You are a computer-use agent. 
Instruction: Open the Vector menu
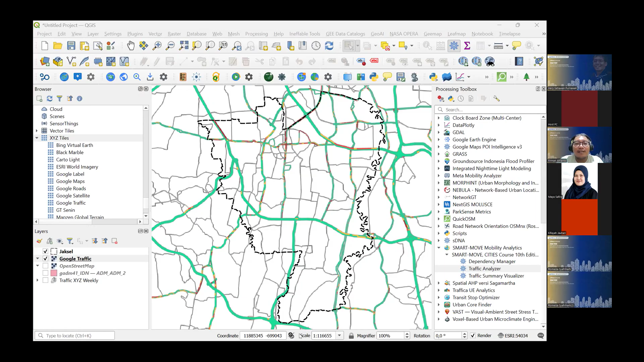(155, 34)
